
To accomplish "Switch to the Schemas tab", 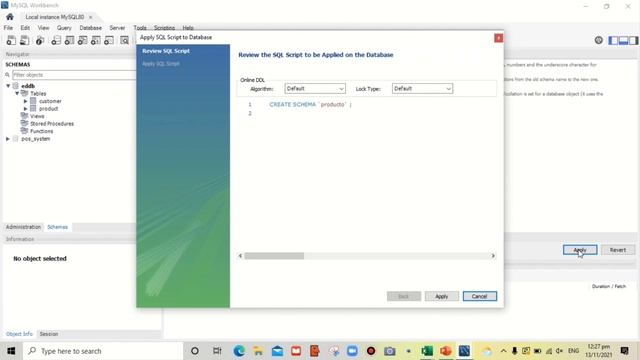I will click(58, 227).
